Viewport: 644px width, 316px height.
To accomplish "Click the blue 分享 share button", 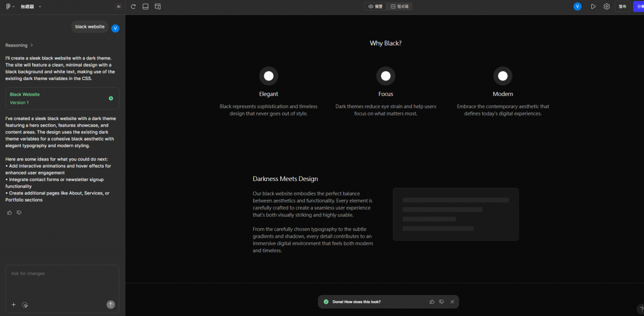I will coord(639,7).
